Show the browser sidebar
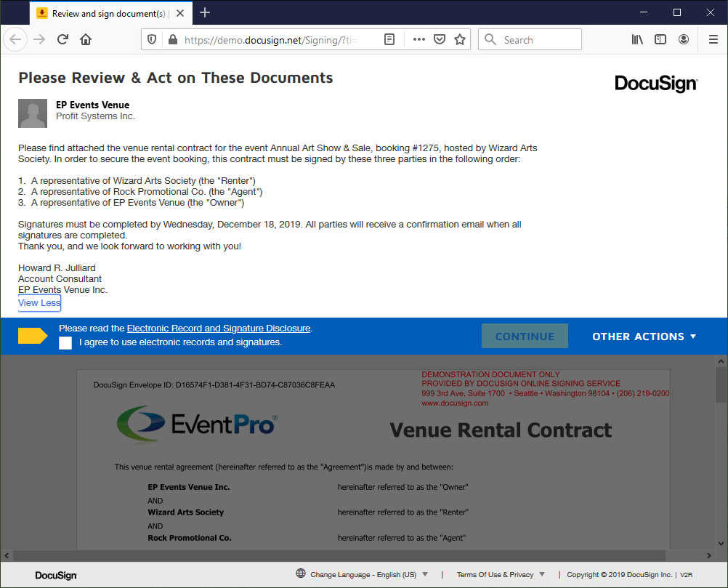 tap(660, 39)
